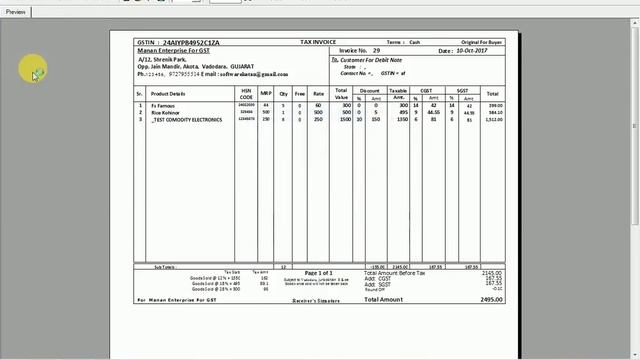
Task: Click the scrollbar down arrow button
Action: (x=635, y=356)
